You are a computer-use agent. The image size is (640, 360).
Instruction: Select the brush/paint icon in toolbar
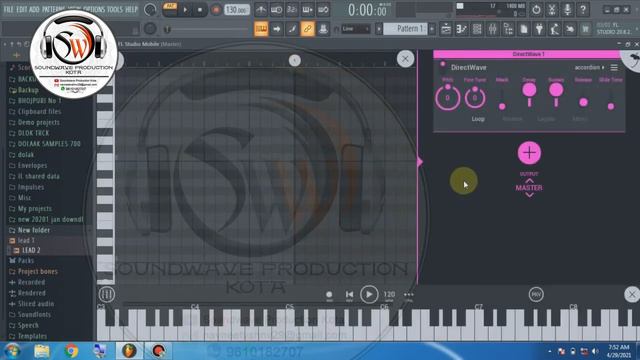[292, 29]
